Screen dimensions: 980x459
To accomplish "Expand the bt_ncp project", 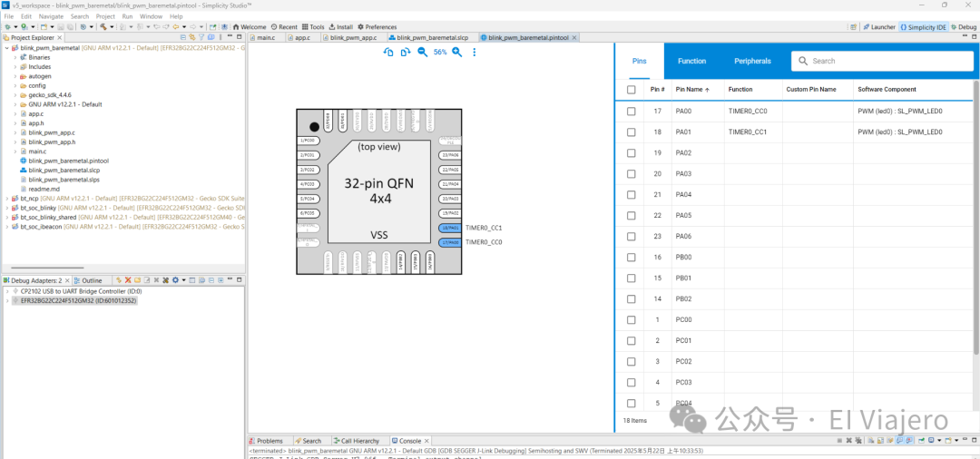I will (7, 199).
